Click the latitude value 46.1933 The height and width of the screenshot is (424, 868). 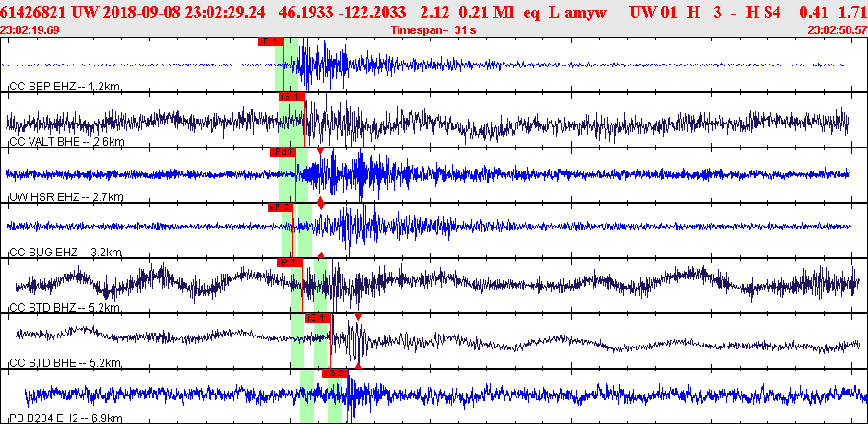(308, 11)
